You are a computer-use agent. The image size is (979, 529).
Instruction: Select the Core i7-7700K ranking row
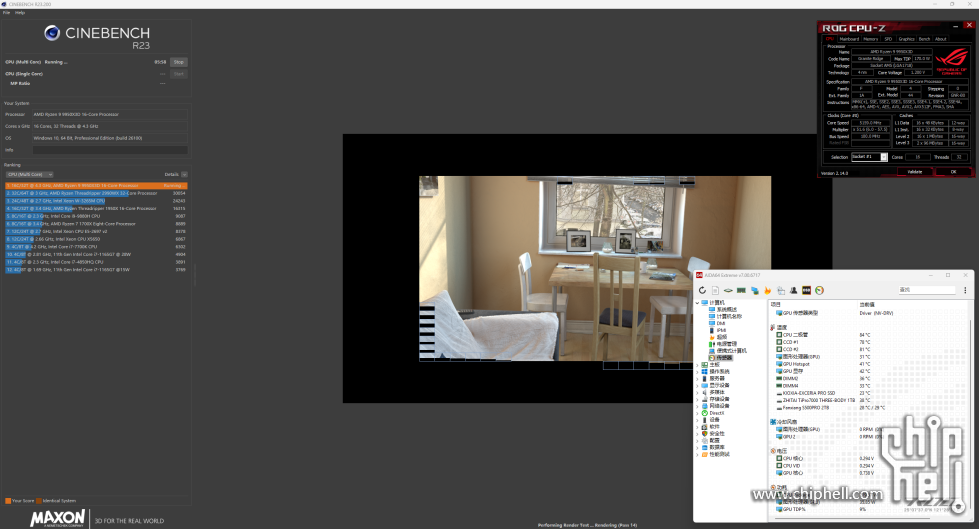(x=96, y=247)
